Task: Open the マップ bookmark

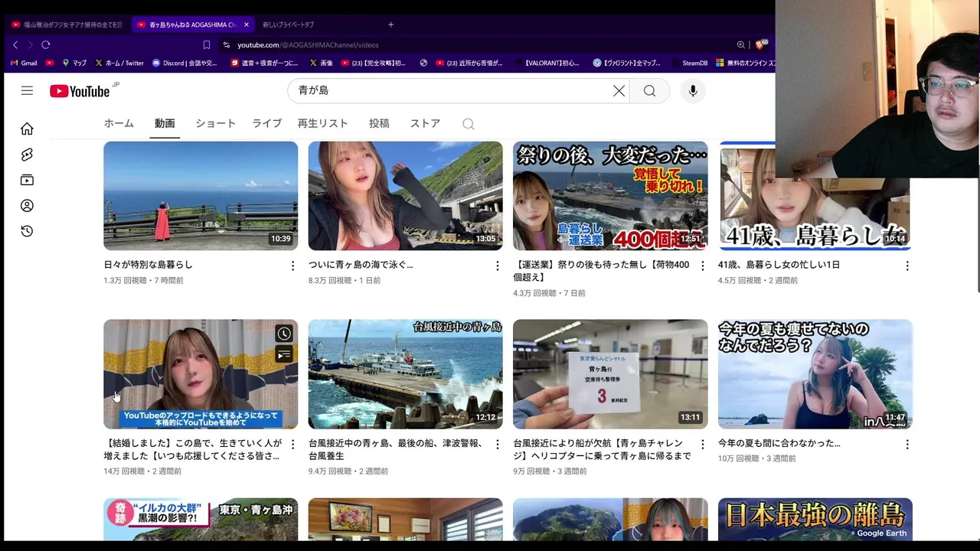Action: tap(74, 63)
